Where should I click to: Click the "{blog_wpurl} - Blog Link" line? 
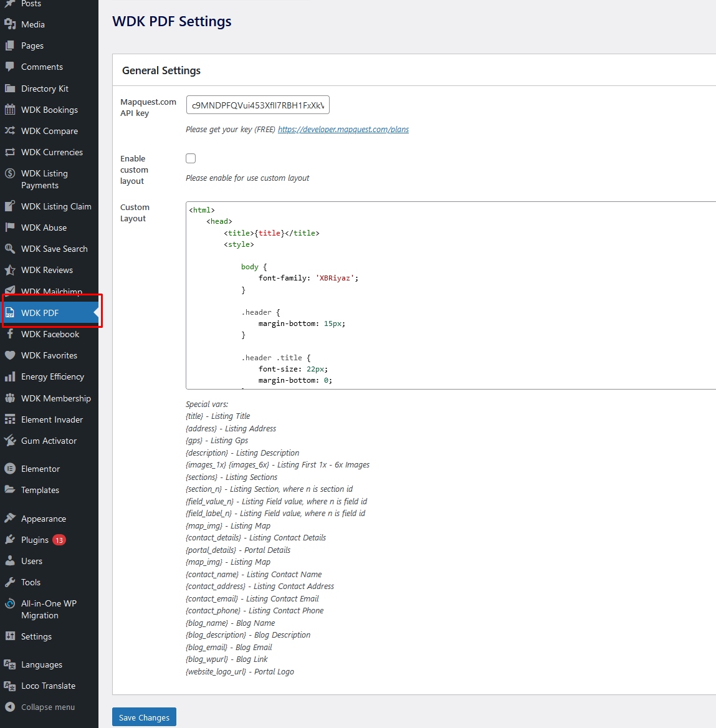[x=227, y=659]
